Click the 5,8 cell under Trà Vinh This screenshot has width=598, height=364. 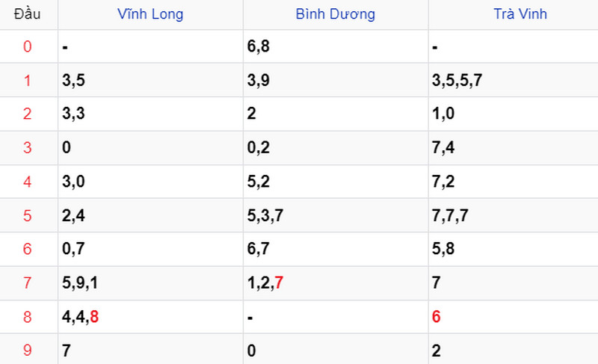pyautogui.click(x=513, y=249)
